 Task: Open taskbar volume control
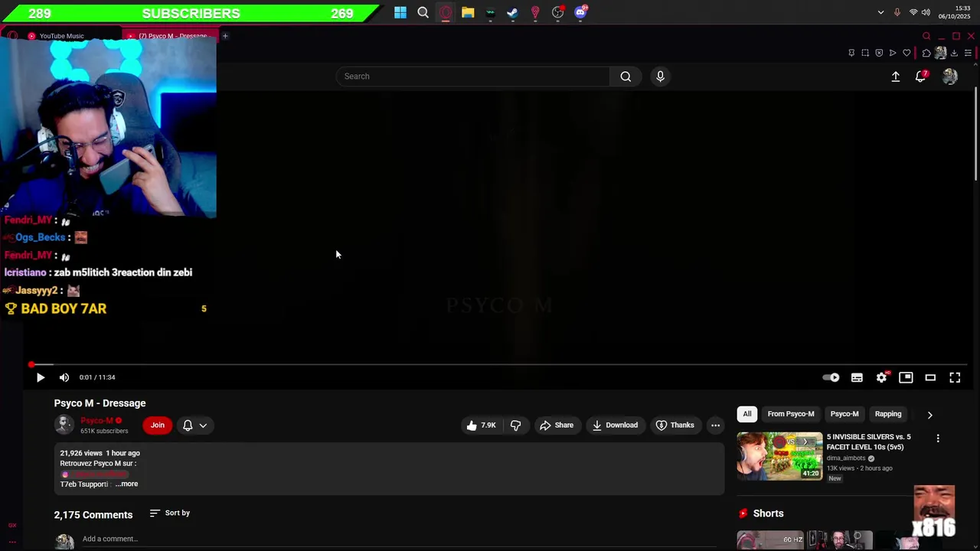(926, 12)
